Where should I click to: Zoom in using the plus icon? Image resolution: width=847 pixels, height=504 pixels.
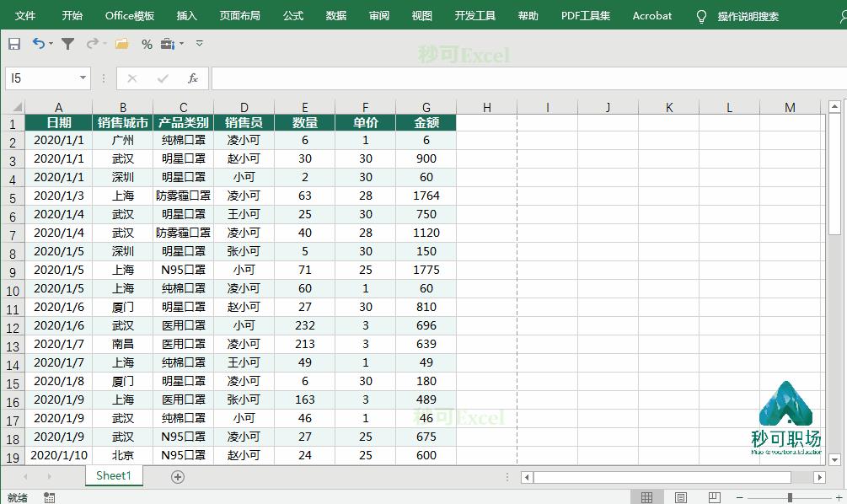point(839,497)
